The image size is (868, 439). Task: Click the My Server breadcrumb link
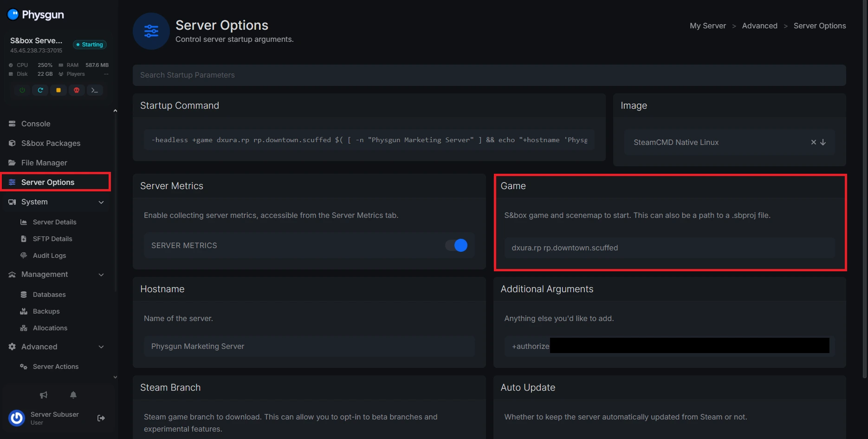pos(708,26)
